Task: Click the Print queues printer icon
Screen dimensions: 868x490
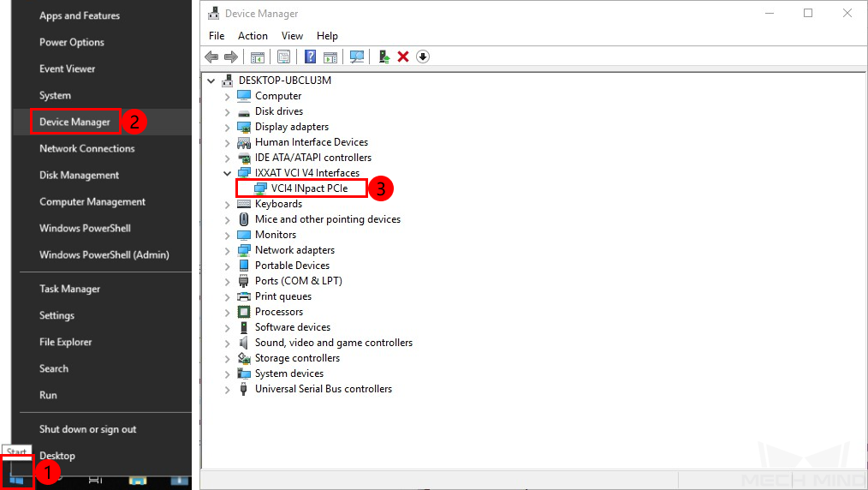Action: [x=244, y=296]
